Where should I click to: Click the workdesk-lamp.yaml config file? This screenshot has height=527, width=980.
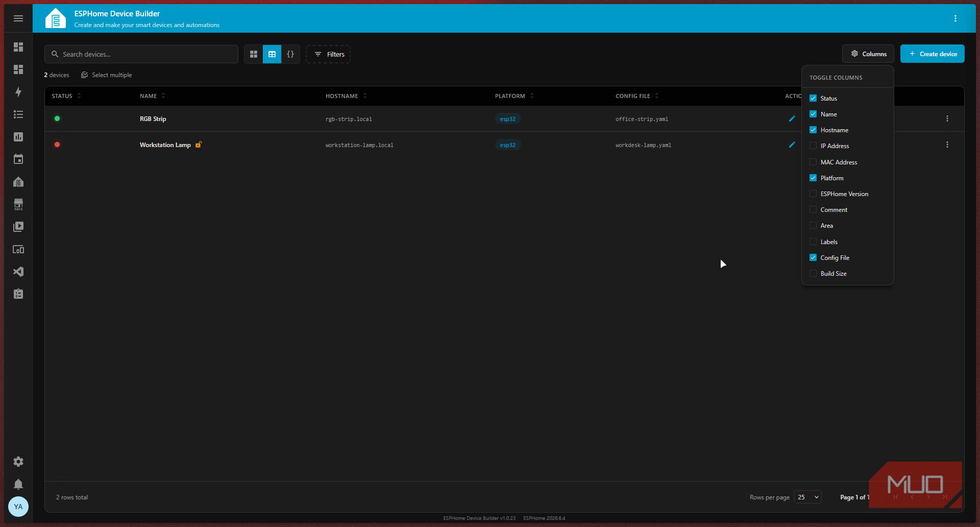pos(643,145)
